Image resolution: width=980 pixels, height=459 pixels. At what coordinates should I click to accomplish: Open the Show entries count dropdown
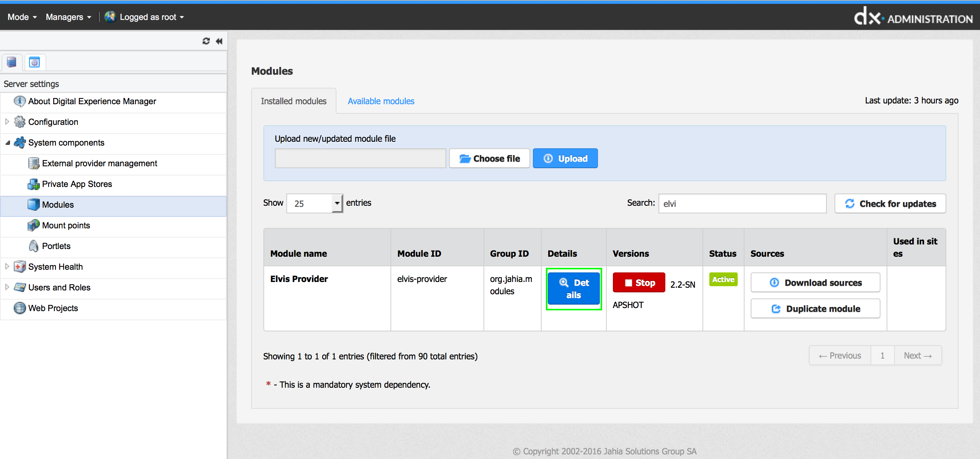click(315, 203)
